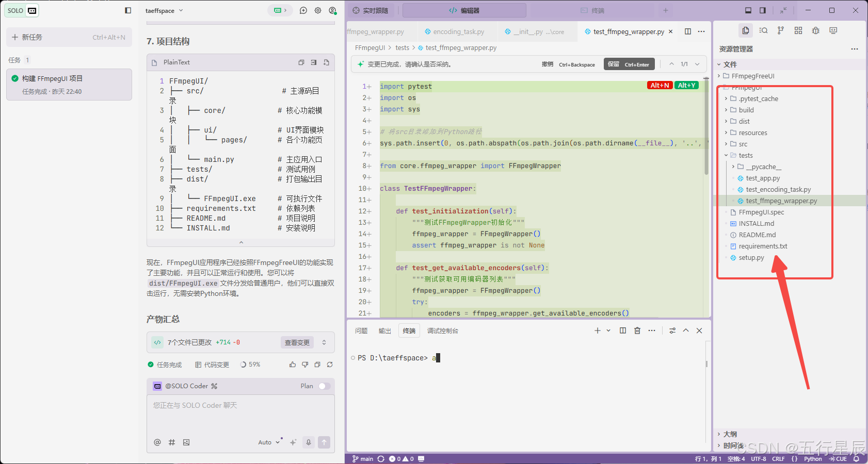Open the search view in sidebar
Image resolution: width=868 pixels, height=464 pixels.
pyautogui.click(x=763, y=30)
